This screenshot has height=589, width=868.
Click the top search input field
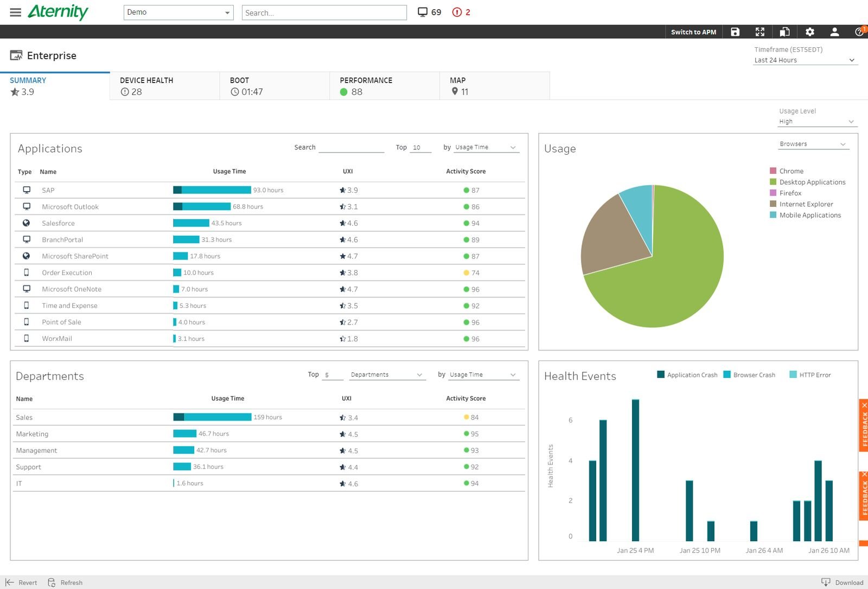pos(324,12)
